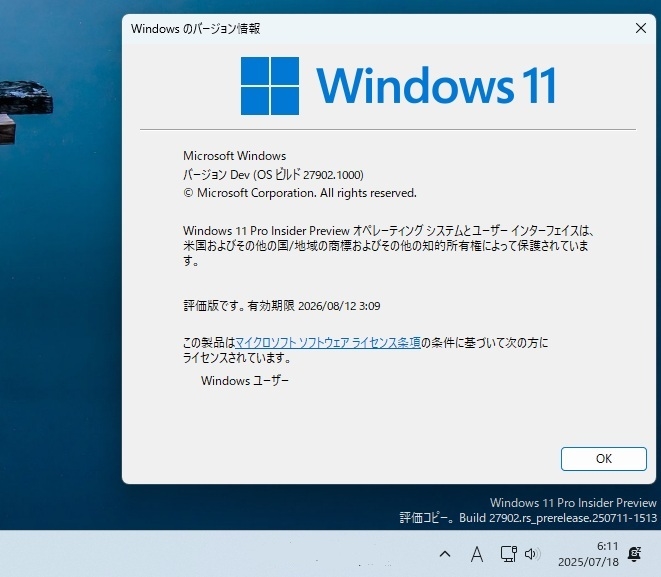
Task: Click the Build 27902.rs_prerelease desktop text
Action: tap(558, 518)
